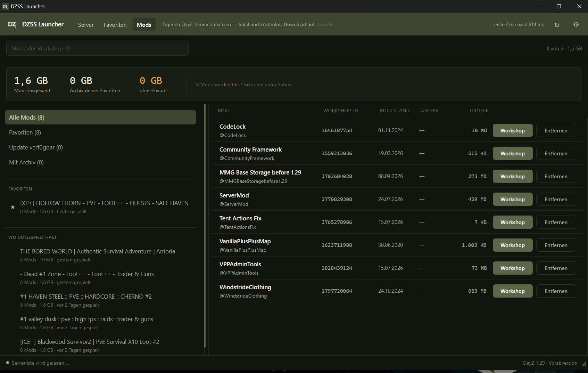Screen dimensions: 588x373
Task: Click Entfernen for WindstrideClothing
Action: tap(556, 291)
